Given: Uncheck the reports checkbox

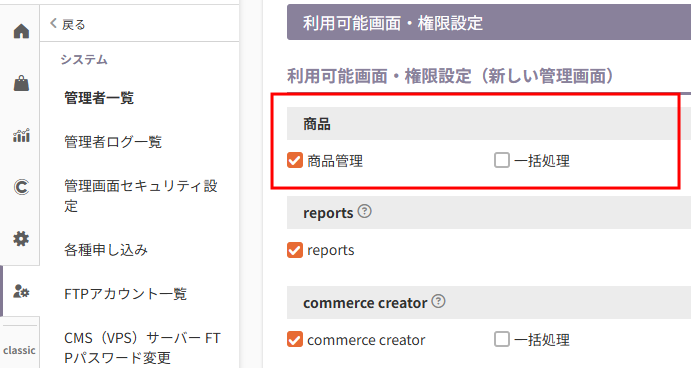Looking at the screenshot, I should pyautogui.click(x=295, y=250).
